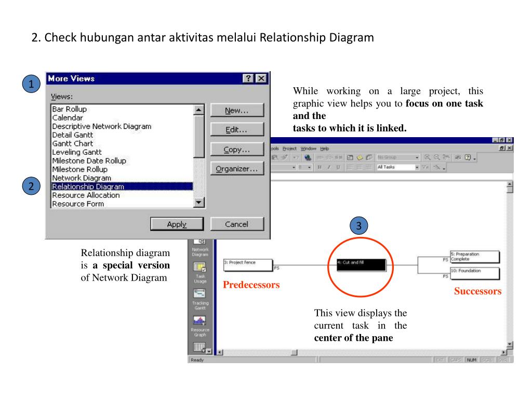Viewport: 532px width, 399px height.
Task: Click the Insert Hyperlink globe icon
Action: [x=308, y=157]
